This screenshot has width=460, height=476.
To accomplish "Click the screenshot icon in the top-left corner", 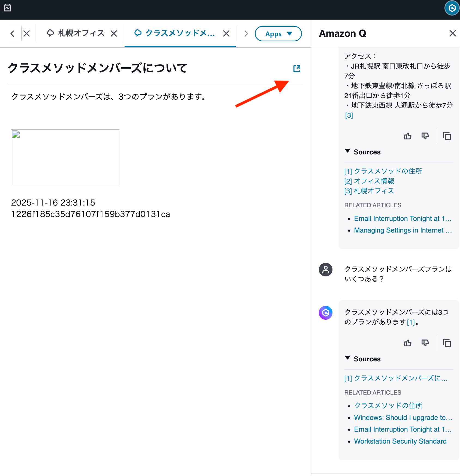I will point(7,8).
